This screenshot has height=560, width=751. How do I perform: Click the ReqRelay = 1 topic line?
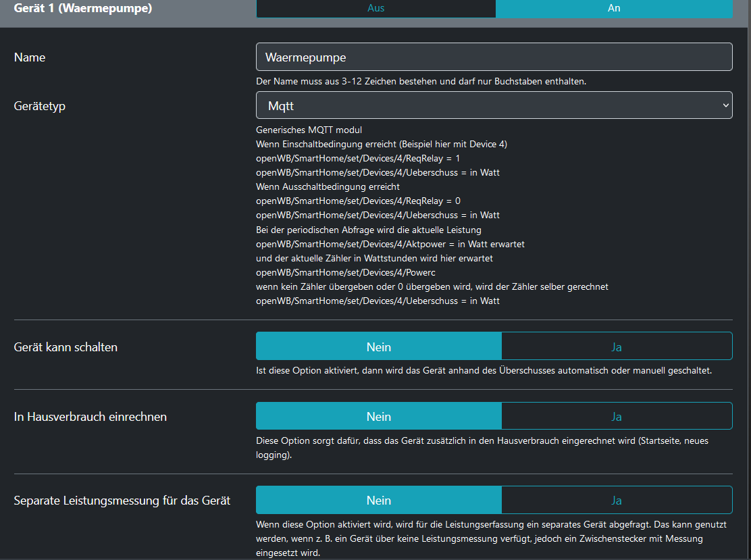click(359, 158)
